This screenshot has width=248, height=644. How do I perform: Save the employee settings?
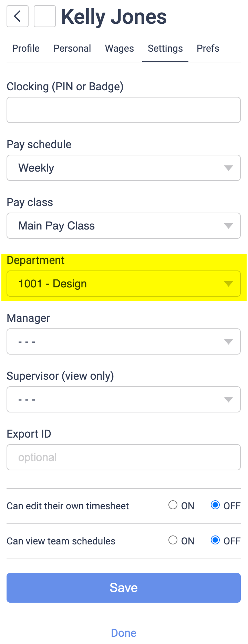click(124, 588)
